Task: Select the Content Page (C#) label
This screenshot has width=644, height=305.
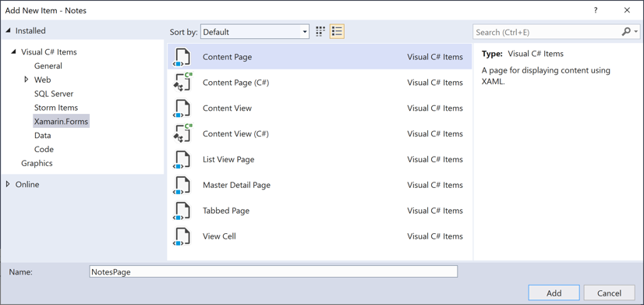Action: pyautogui.click(x=235, y=83)
